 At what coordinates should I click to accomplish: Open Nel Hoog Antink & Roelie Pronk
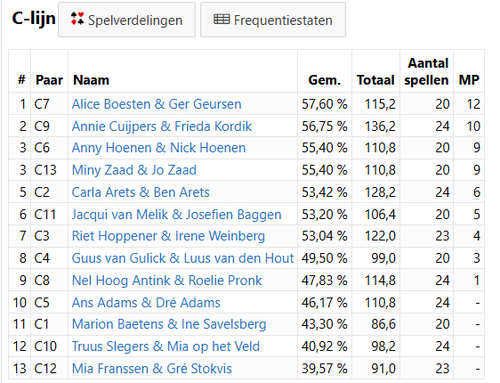(167, 280)
